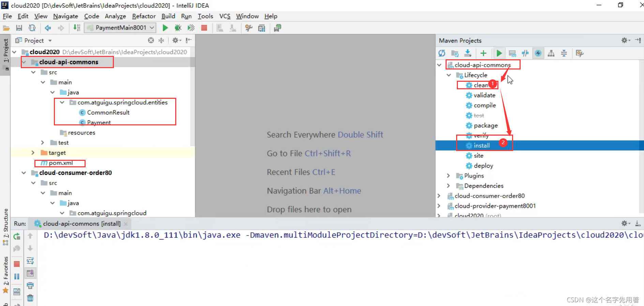Collapse all in the Project panel
Viewport: 644px width, 306px height.
[x=161, y=41]
